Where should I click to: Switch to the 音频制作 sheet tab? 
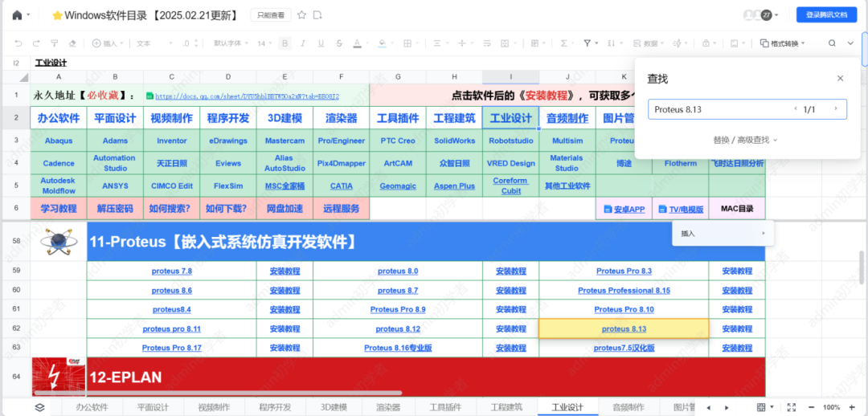pos(628,407)
